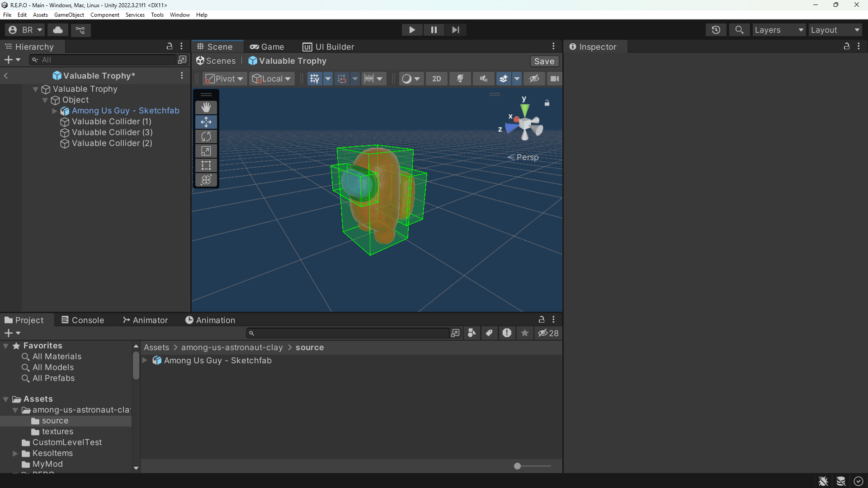Screen dimensions: 868x488
Task: Toggle scene audio muting
Action: [483, 79]
